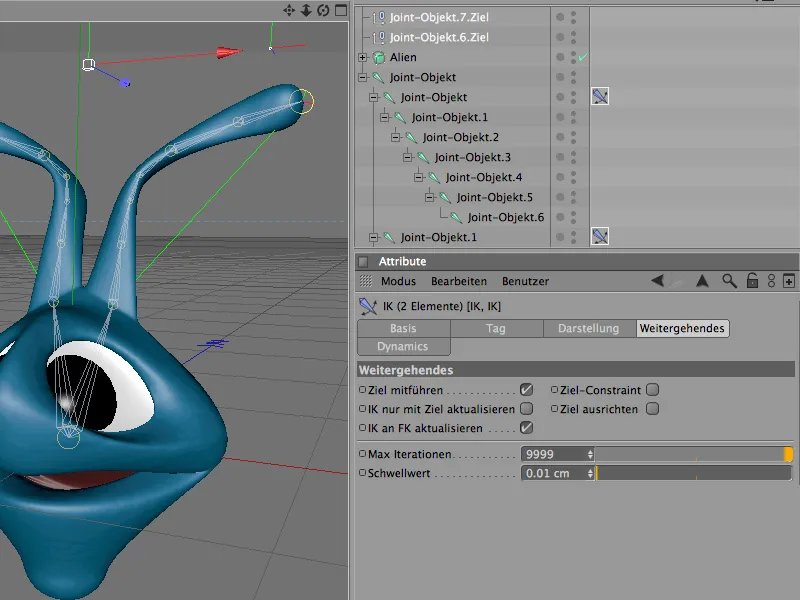Select the IK tag on Joint-Objekt child
The width and height of the screenshot is (800, 600).
point(600,96)
